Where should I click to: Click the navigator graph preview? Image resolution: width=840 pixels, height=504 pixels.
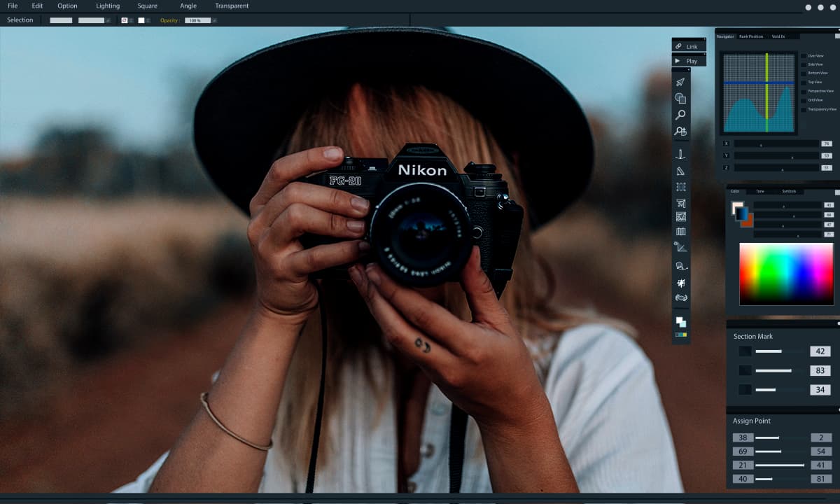coord(759,92)
